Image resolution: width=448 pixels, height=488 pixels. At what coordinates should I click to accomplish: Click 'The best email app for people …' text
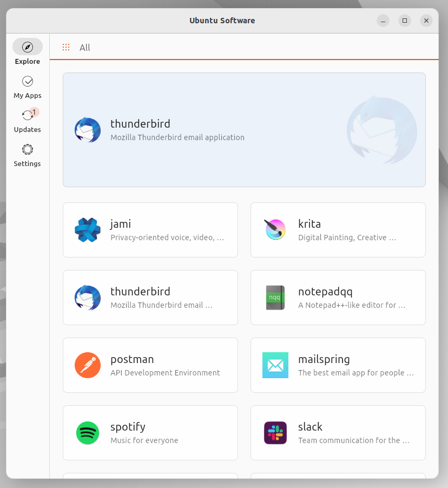(x=356, y=373)
